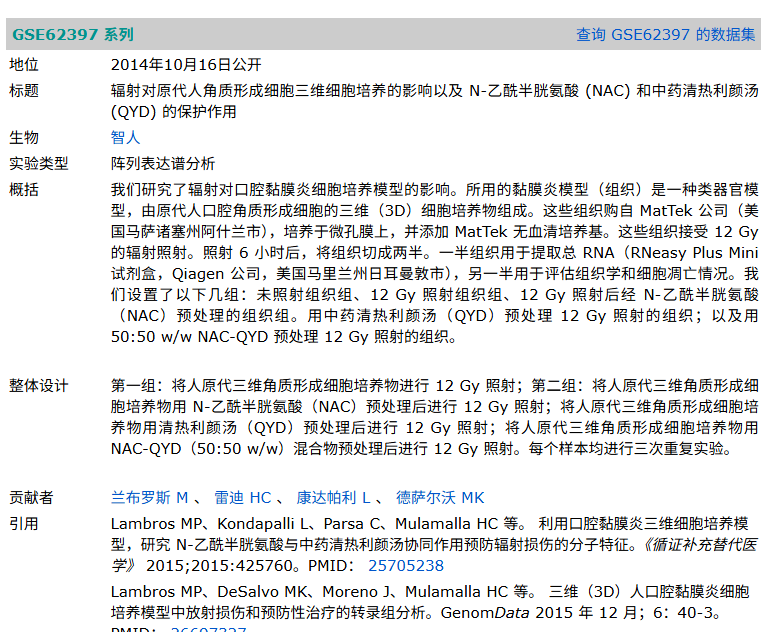
Task: Click the 引用 field label
Action: click(x=24, y=524)
